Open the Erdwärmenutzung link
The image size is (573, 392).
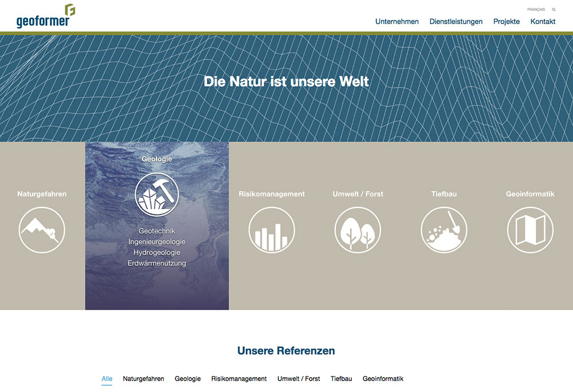tap(157, 264)
